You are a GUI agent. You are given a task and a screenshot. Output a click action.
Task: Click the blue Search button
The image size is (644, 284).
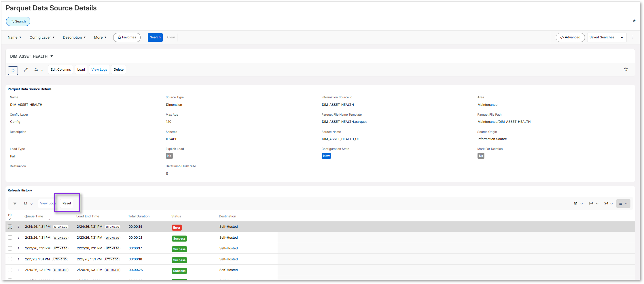point(155,37)
